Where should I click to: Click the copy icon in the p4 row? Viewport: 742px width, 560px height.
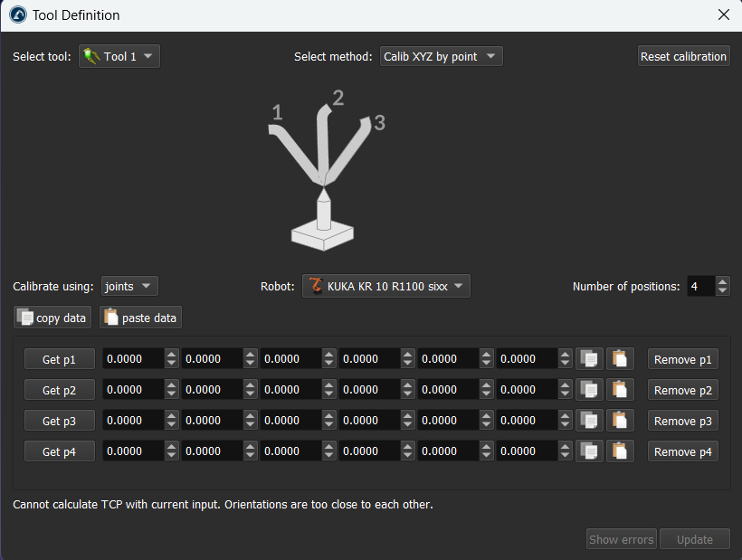589,451
